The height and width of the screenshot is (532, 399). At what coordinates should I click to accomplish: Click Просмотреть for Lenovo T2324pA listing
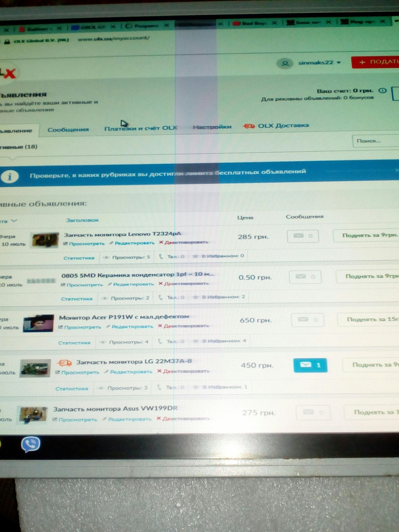pos(84,244)
